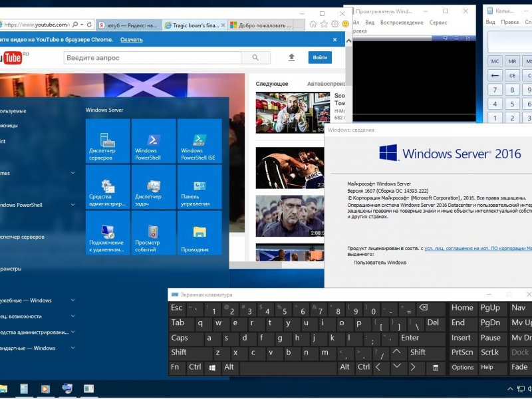Open the Подключение к удаленному рабочему столу tile
This screenshot has width=532, height=399.
[x=108, y=233]
